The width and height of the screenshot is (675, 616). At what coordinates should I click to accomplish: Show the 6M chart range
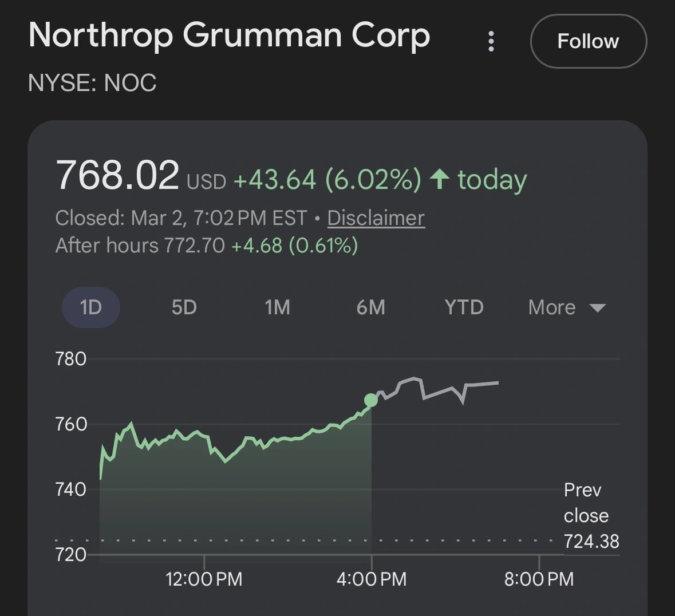click(370, 307)
